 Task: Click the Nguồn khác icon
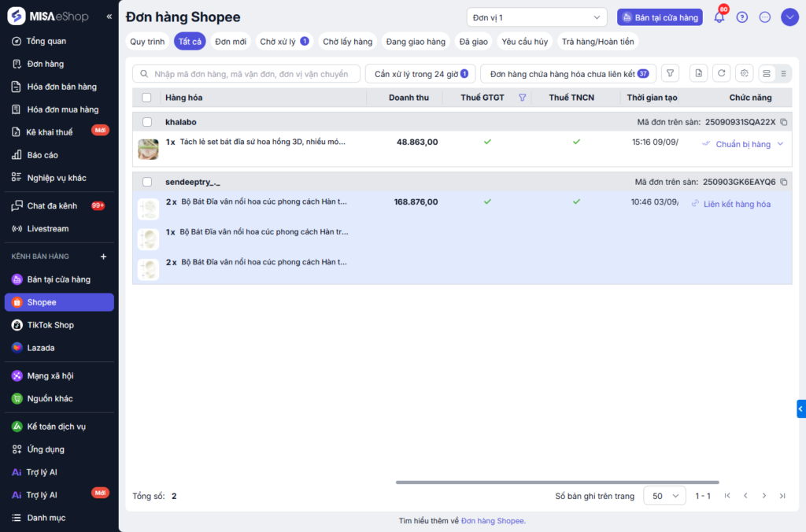click(x=17, y=398)
